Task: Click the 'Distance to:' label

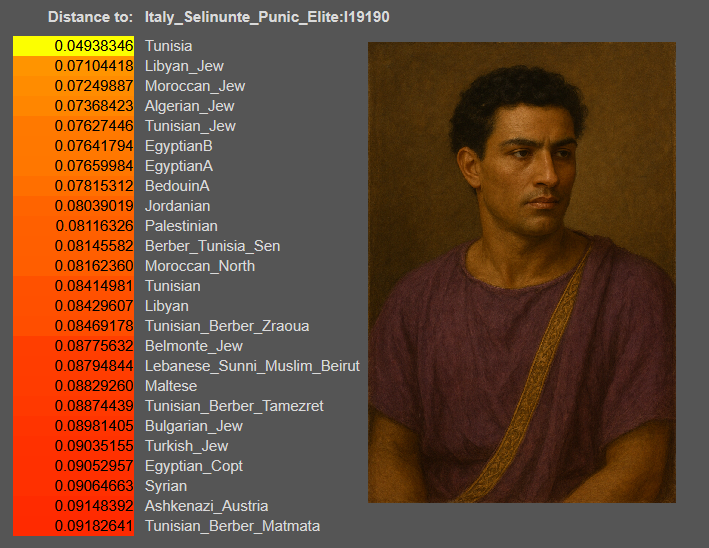Action: click(x=90, y=17)
